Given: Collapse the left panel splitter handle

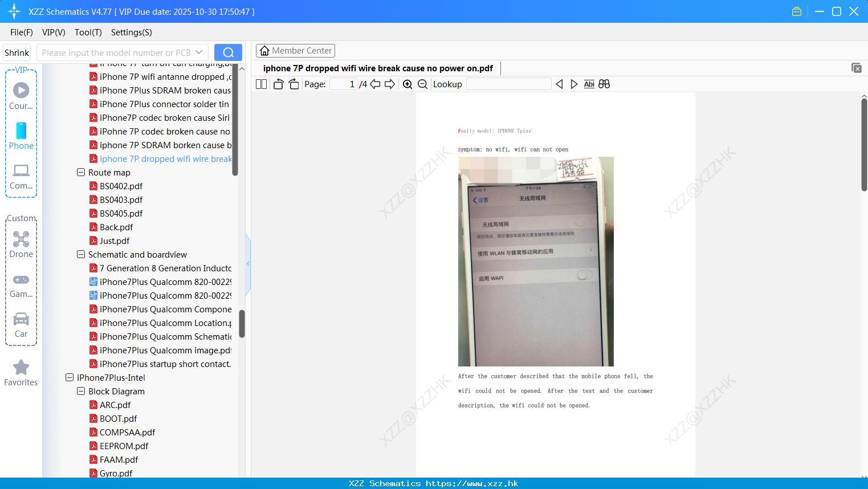Looking at the screenshot, I should (x=248, y=264).
